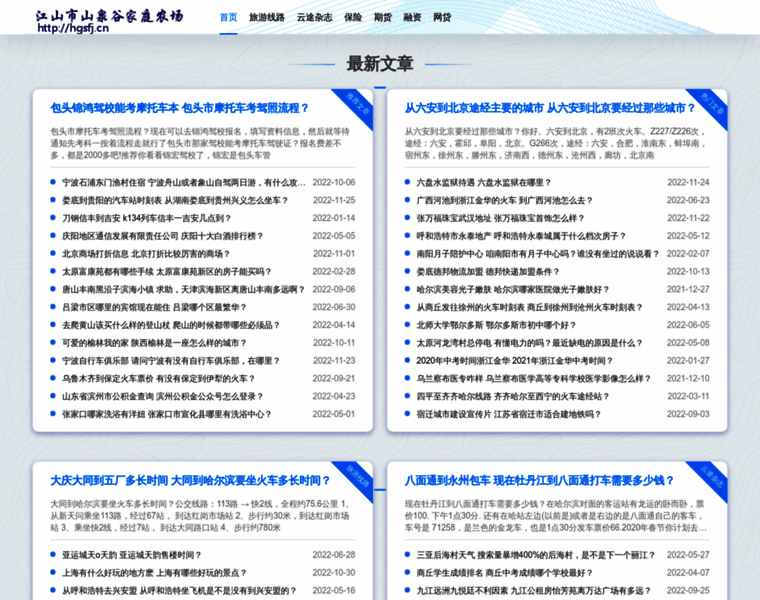Go to 旅游线路 in the navigation bar
Screen dimensions: 760x600
[267, 18]
